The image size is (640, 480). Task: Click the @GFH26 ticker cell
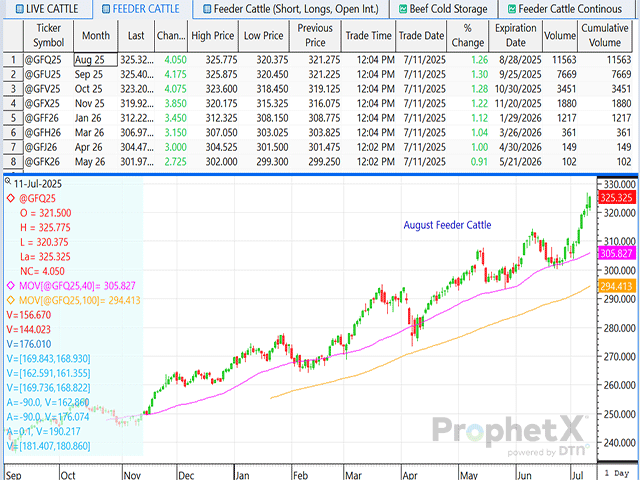coord(49,133)
